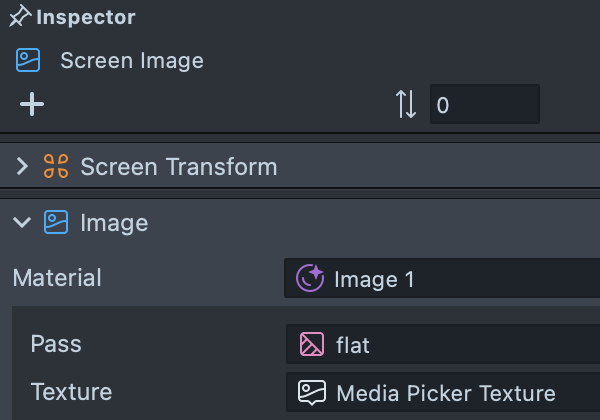Pin the Inspector panel

20,17
